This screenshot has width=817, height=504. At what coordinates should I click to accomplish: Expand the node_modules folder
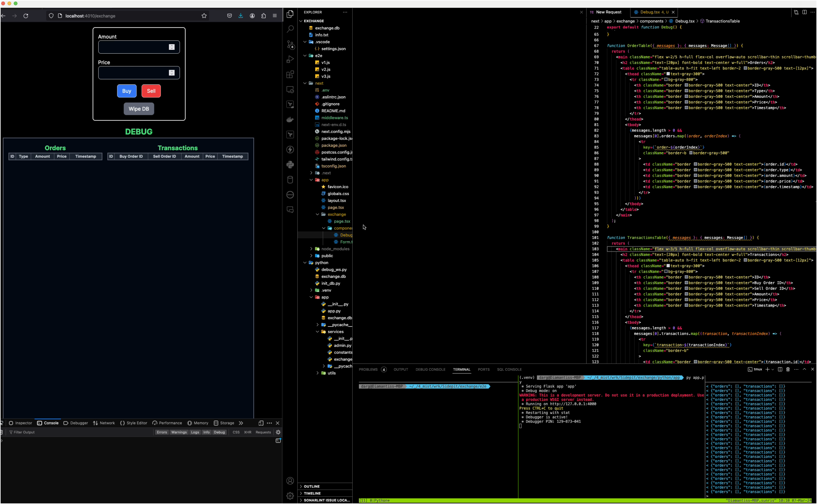[x=335, y=249]
